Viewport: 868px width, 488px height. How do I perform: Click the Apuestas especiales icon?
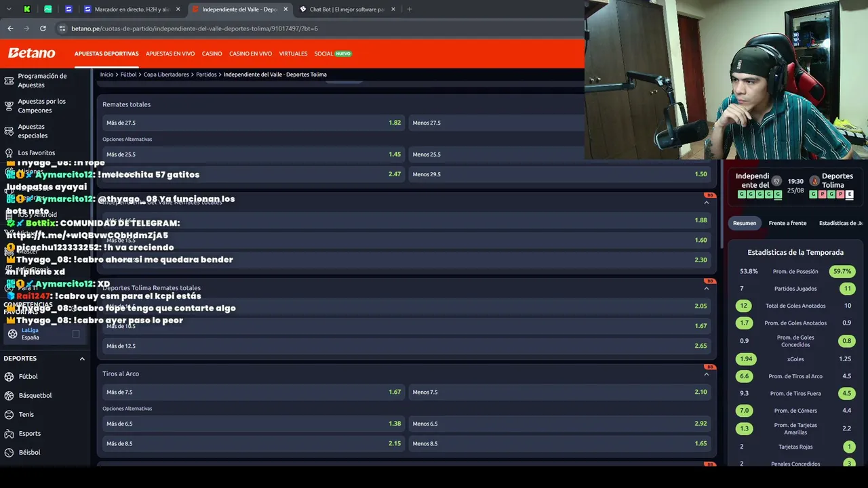[9, 131]
